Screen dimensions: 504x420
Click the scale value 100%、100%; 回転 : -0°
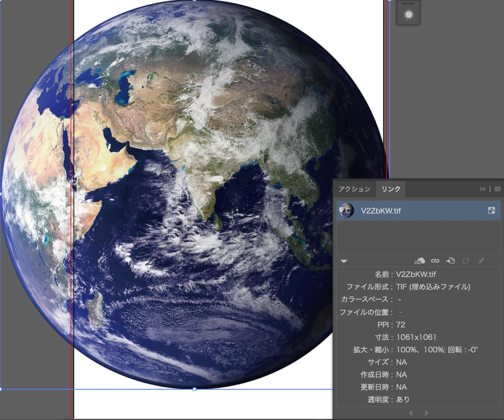click(437, 350)
